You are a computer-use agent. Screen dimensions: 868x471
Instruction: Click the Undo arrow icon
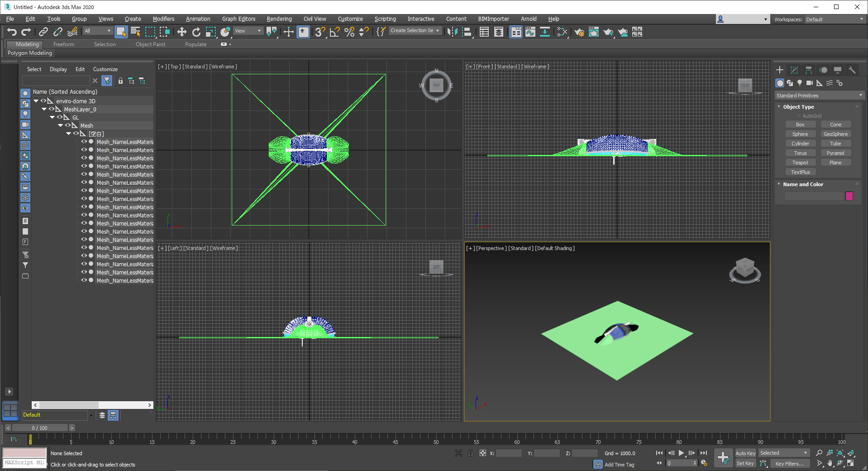[x=12, y=32]
